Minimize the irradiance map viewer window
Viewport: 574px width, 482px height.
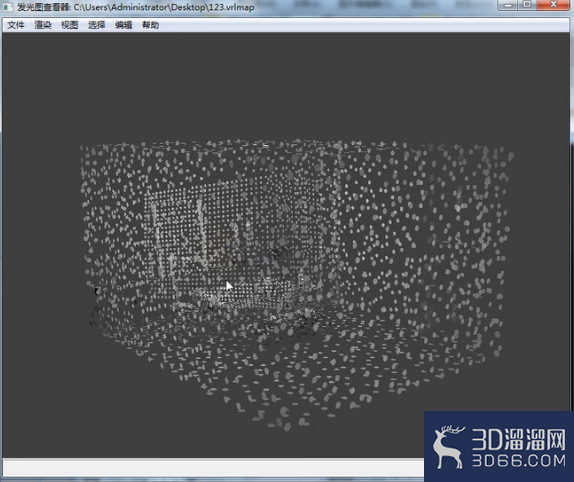tap(508, 5)
